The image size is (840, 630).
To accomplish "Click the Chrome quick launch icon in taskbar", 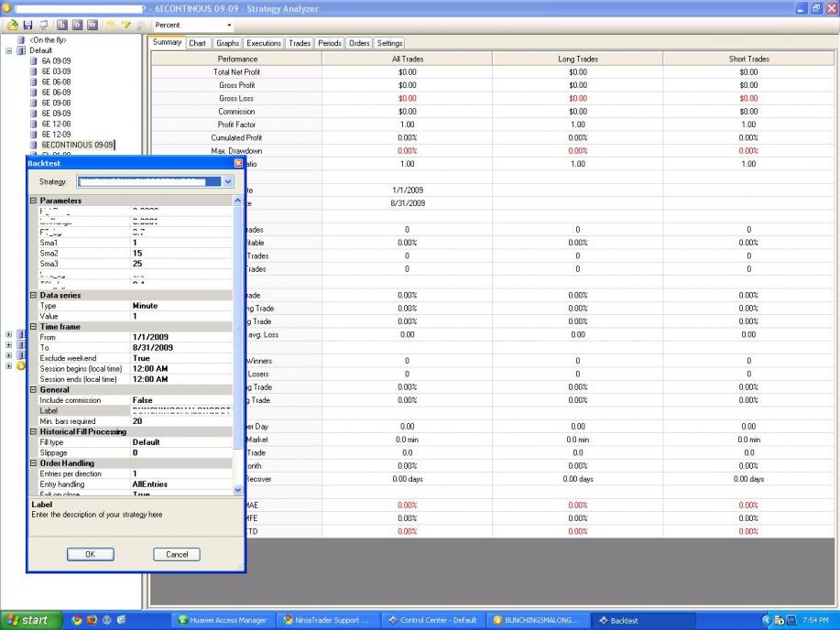I will pyautogui.click(x=77, y=620).
